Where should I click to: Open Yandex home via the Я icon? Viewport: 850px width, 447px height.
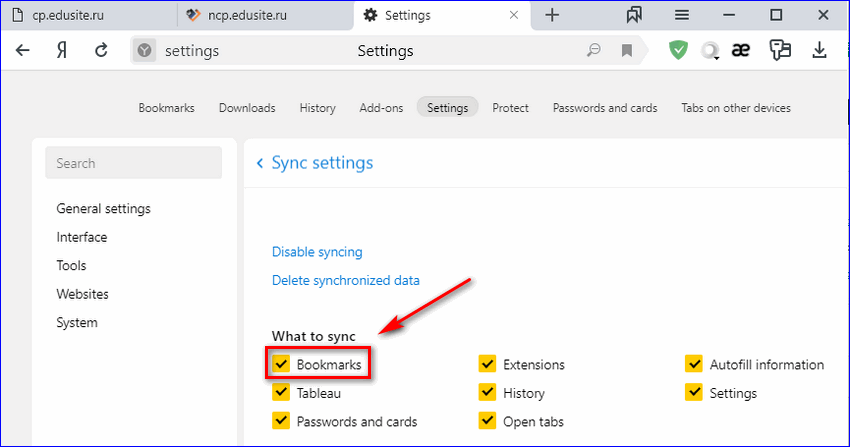[59, 50]
